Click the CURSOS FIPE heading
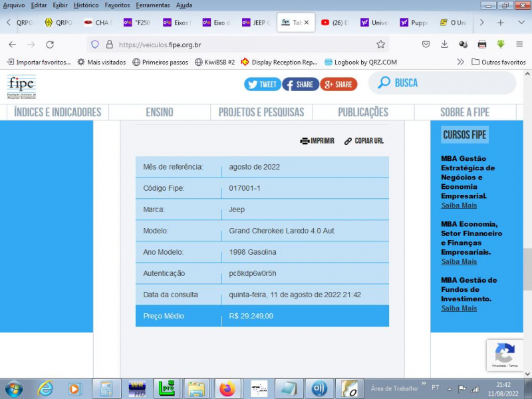This screenshot has height=399, width=532. 465,135
